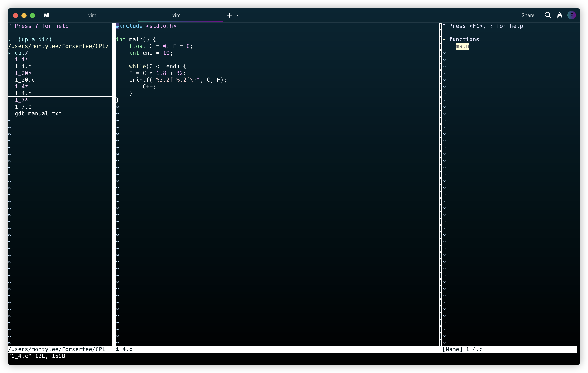
Task: Switch to the first vim tab
Action: (92, 15)
